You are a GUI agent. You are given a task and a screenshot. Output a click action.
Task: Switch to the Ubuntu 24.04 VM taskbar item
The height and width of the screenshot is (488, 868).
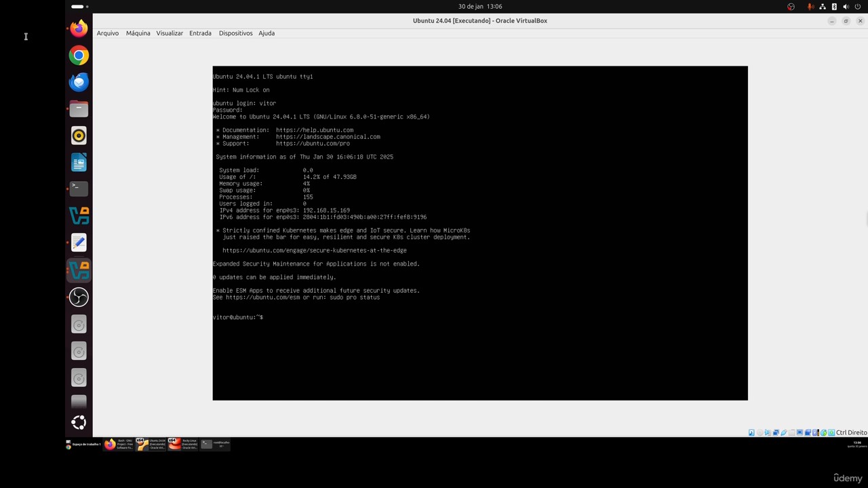(151, 444)
